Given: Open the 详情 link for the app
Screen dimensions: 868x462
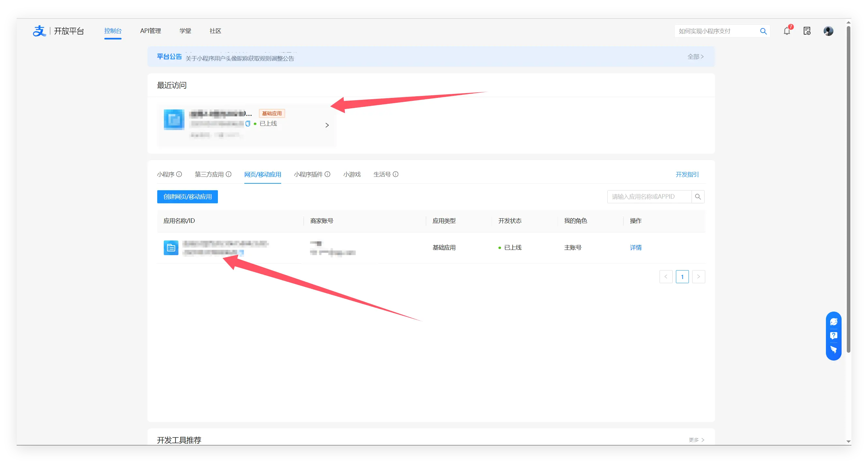Looking at the screenshot, I should [635, 248].
